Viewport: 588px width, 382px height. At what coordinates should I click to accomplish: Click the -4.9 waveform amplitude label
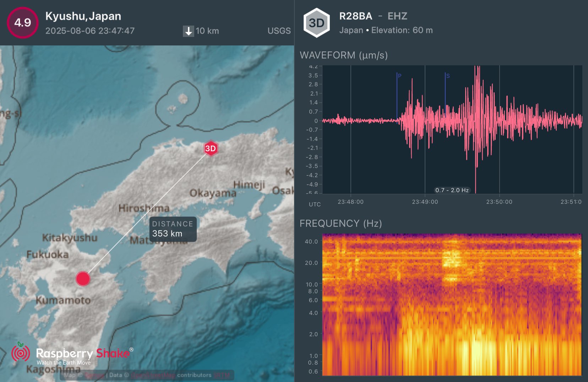click(312, 184)
